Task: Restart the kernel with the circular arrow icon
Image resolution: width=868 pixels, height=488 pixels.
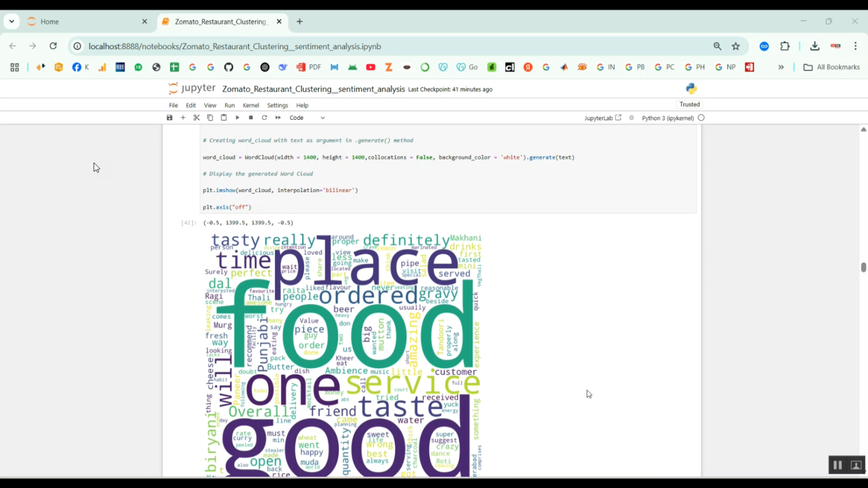Action: point(264,117)
